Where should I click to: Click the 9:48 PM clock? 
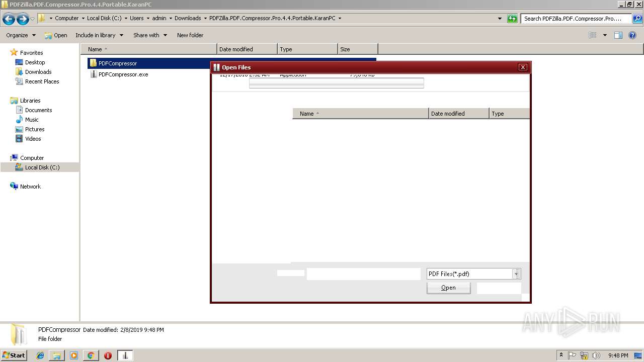click(x=618, y=355)
